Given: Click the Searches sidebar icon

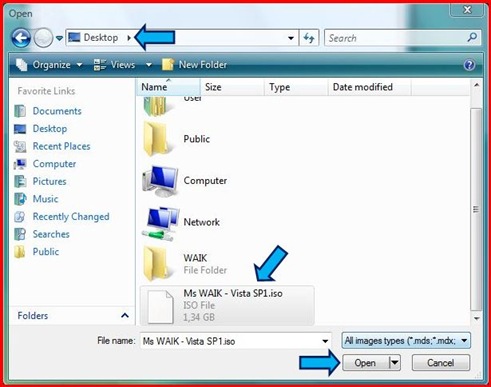Looking at the screenshot, I should (20, 234).
